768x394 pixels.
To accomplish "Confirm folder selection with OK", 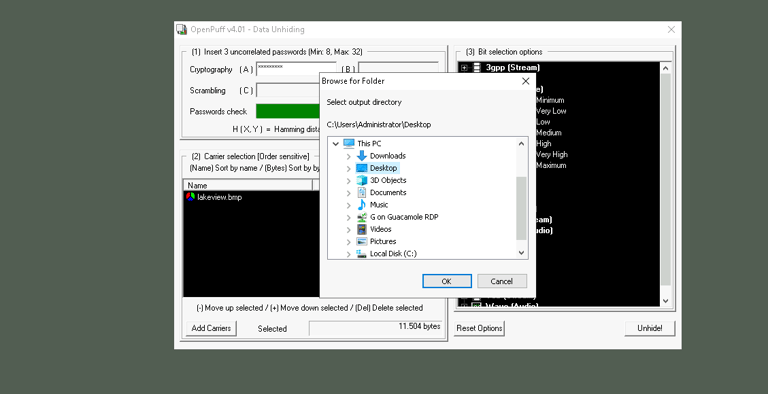I will 447,281.
